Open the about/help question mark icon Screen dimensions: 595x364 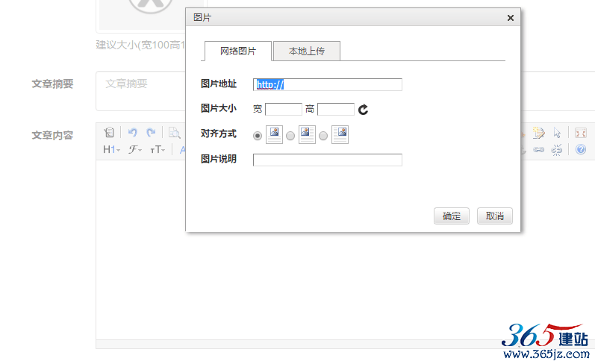[x=581, y=149]
